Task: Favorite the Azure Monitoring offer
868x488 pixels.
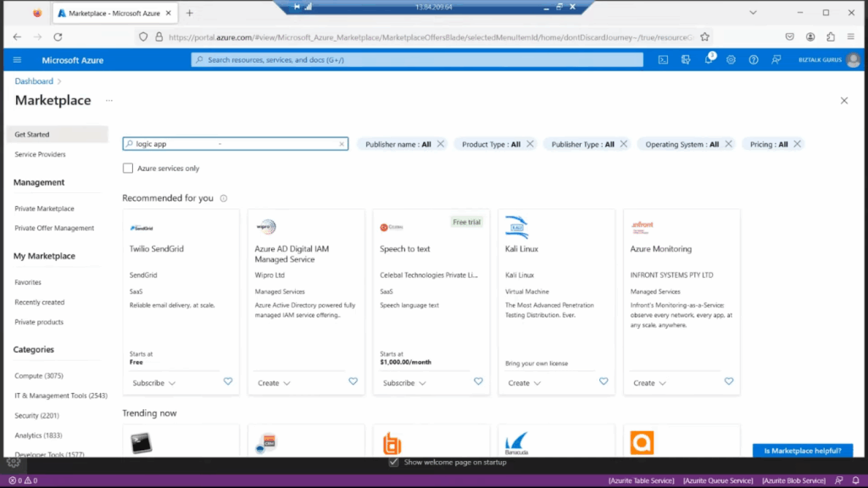Action: pyautogui.click(x=728, y=381)
